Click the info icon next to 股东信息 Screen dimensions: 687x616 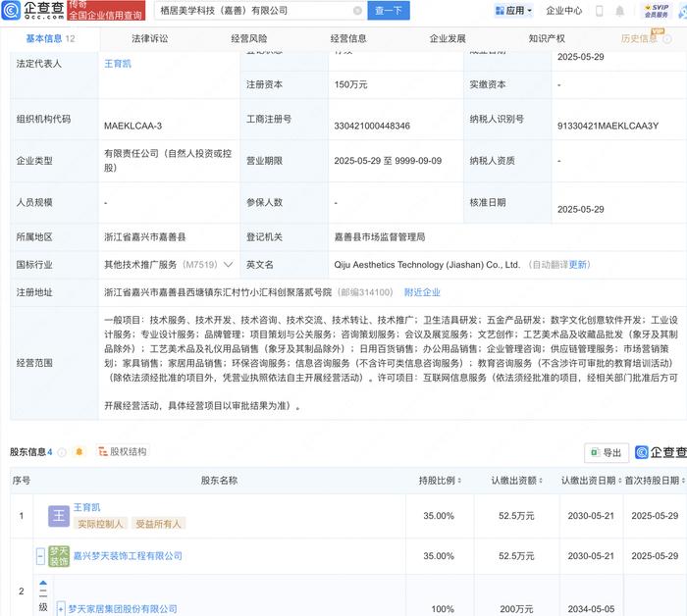[x=62, y=452]
